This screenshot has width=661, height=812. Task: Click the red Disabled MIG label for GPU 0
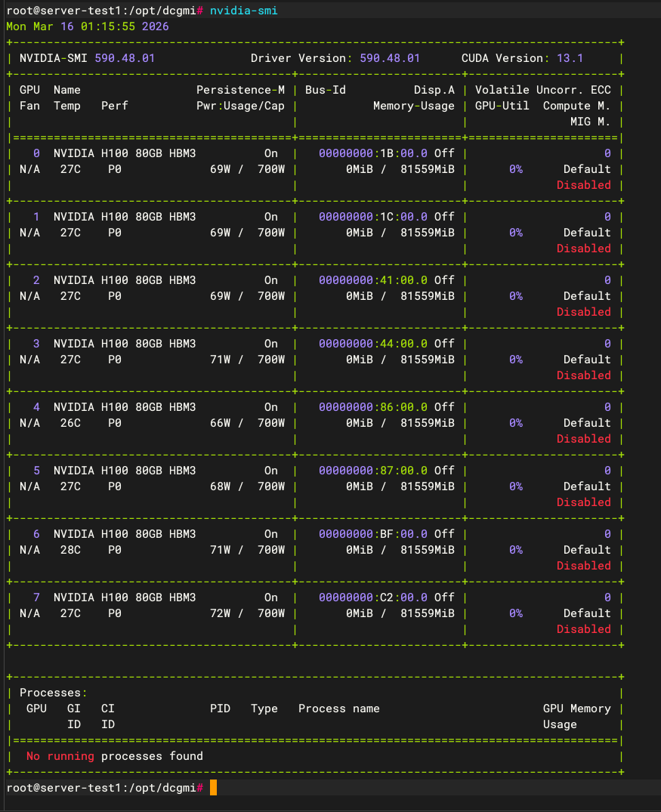coord(583,185)
